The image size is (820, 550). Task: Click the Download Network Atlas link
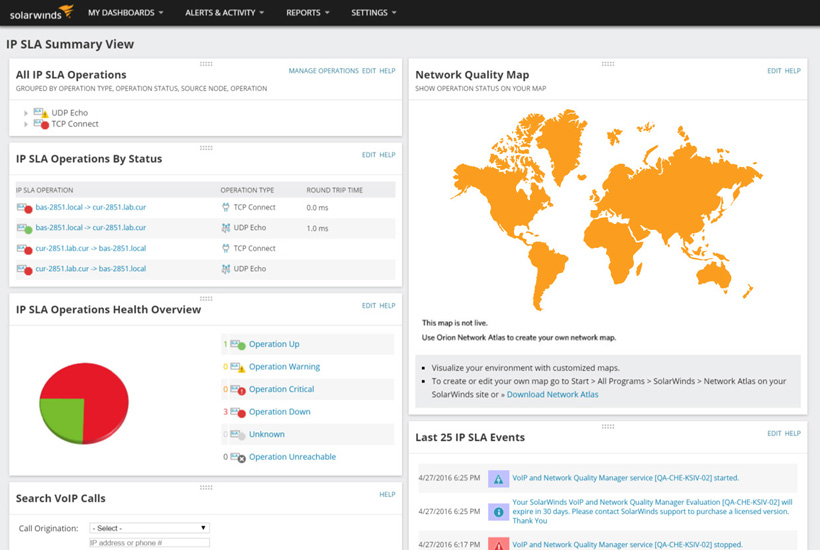552,395
